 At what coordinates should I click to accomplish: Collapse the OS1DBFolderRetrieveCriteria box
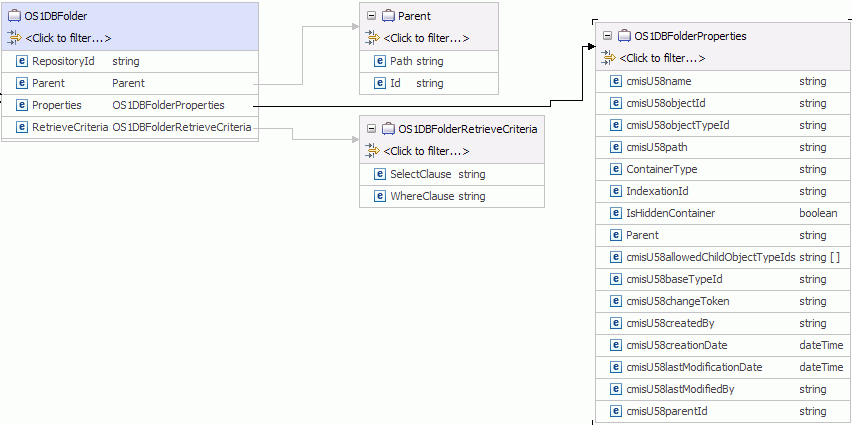click(372, 129)
